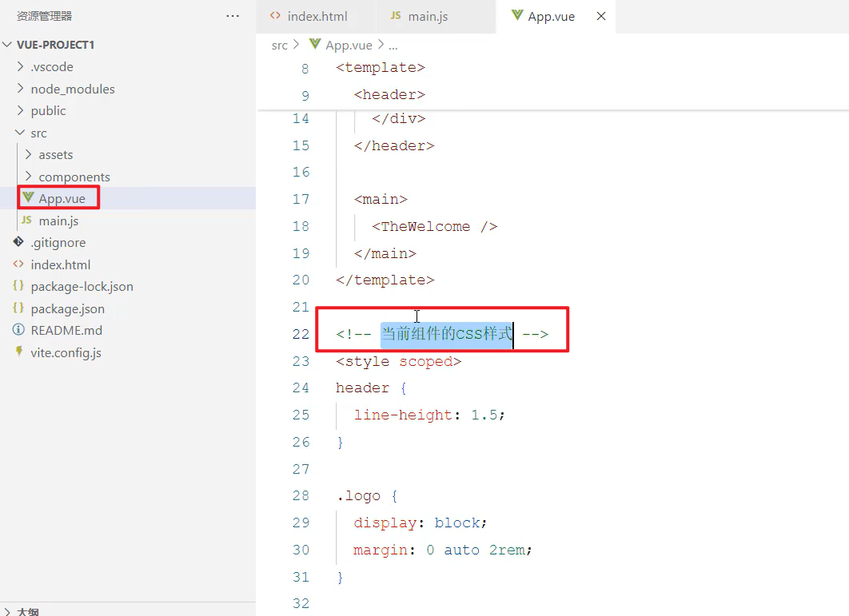Place cursor on <TheWelcome /> code
The height and width of the screenshot is (616, 849).
pyautogui.click(x=434, y=226)
